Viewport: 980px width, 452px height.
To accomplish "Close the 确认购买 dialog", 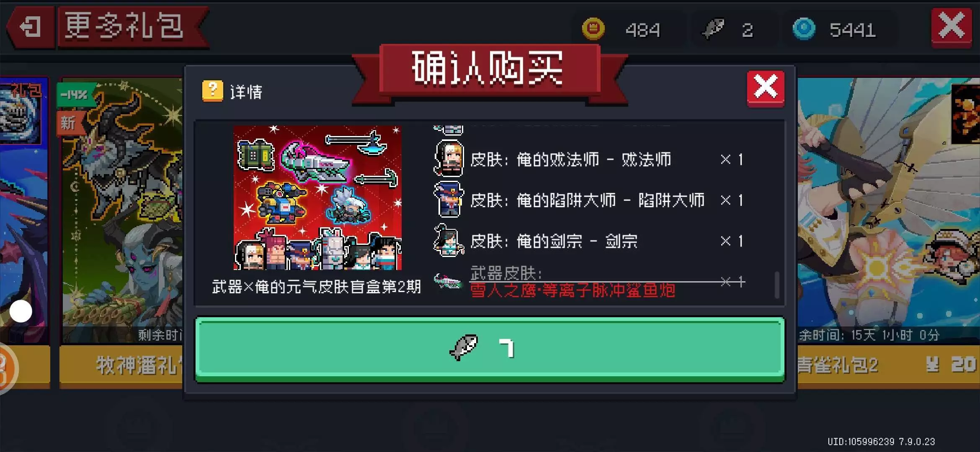I will click(765, 88).
